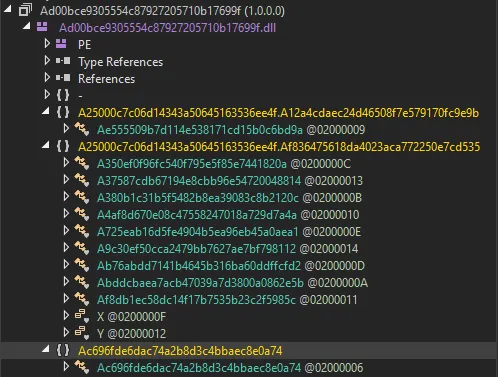
Task: Select the Ad00bce9305554c87927205710b17699f.dll module row
Action: pos(167,28)
